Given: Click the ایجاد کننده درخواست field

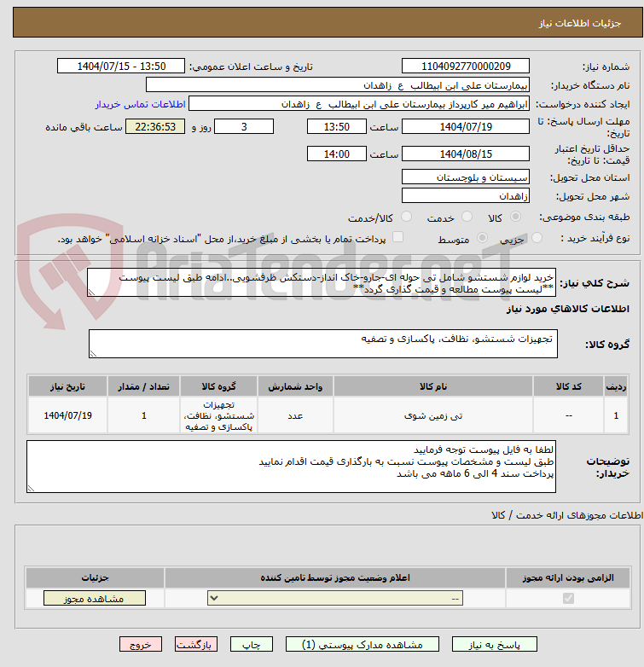Looking at the screenshot, I should tap(359, 103).
